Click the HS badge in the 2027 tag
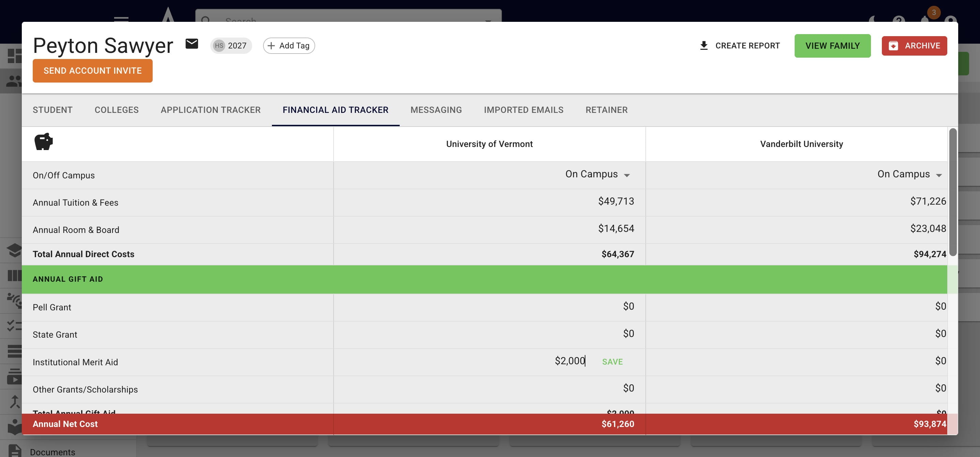Image resolution: width=980 pixels, height=457 pixels. coord(219,46)
